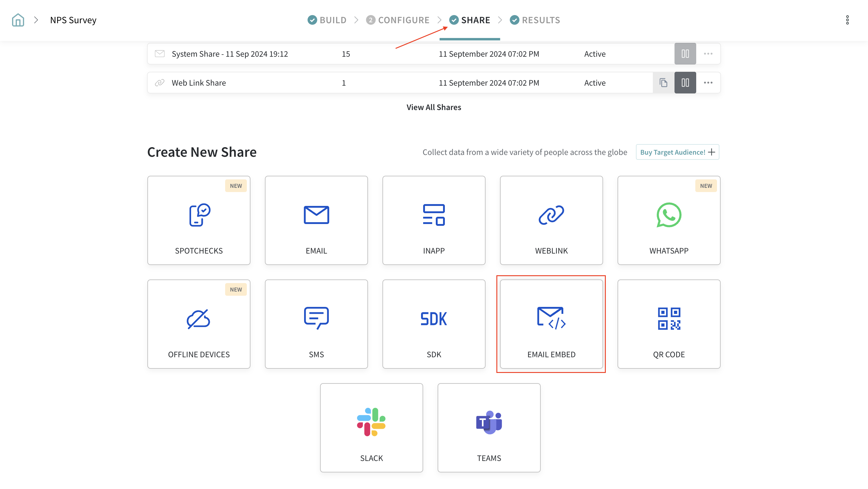Open more options for Web Link Share
This screenshot has width=868, height=489.
click(x=708, y=83)
